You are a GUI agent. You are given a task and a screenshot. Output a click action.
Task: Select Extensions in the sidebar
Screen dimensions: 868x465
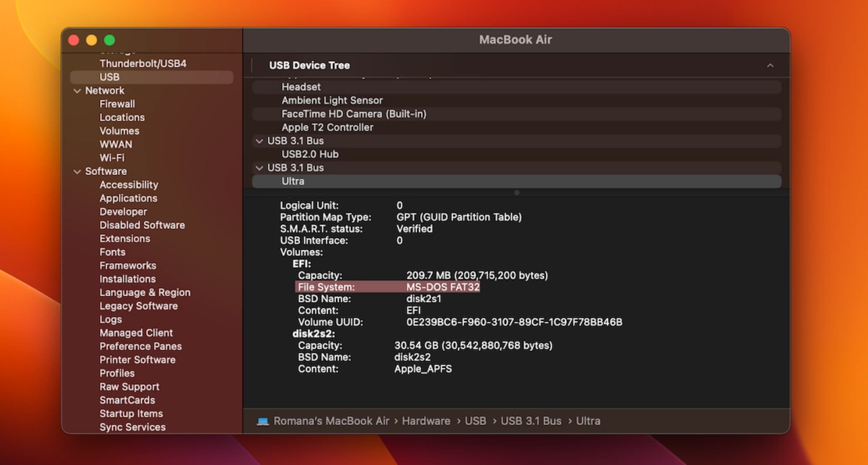[x=125, y=239]
